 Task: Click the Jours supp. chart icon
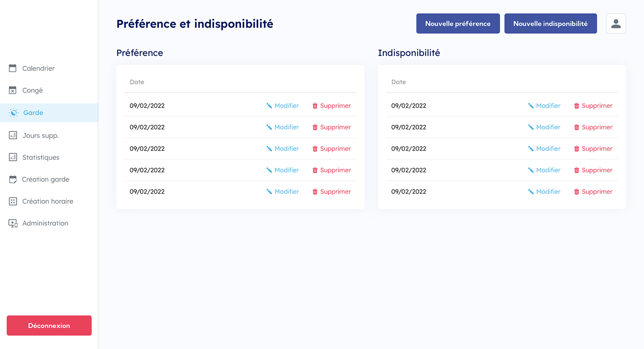(13, 136)
